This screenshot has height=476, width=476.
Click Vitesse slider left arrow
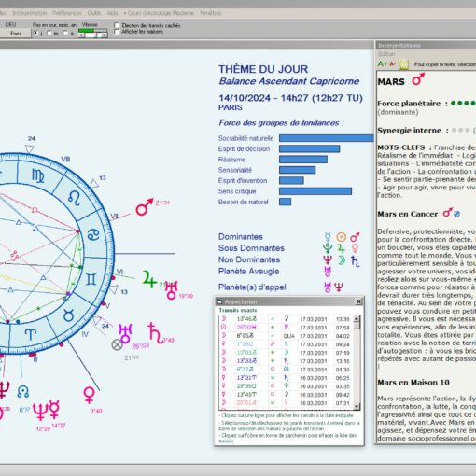[x=81, y=35]
